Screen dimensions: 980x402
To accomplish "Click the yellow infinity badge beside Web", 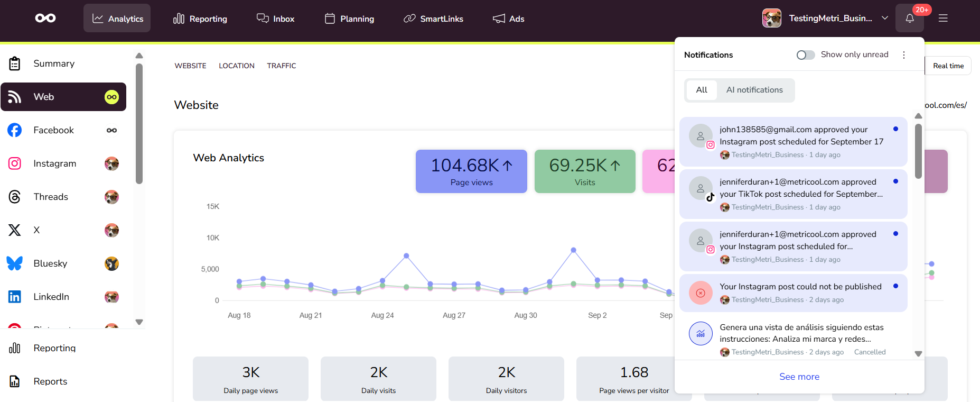I will (x=111, y=97).
